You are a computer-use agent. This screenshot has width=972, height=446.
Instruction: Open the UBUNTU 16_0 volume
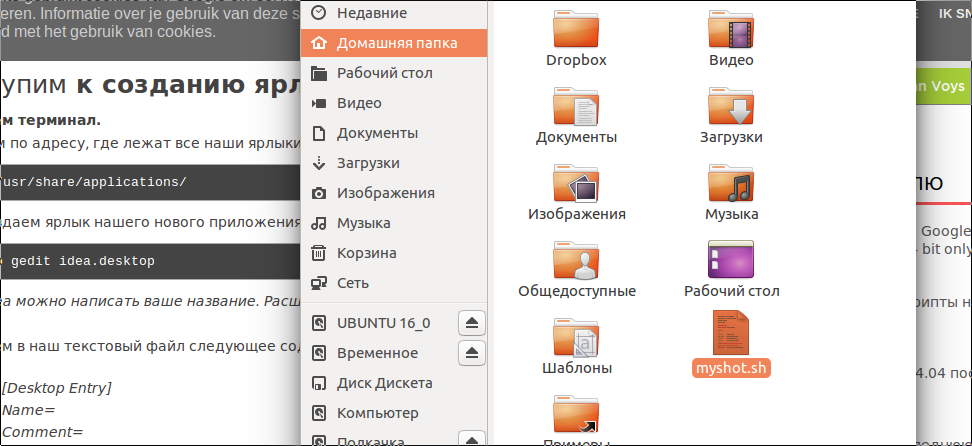pyautogui.click(x=383, y=323)
